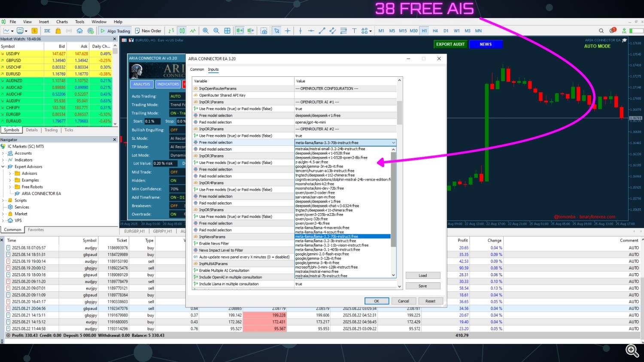Click the OK button in the dialog
The width and height of the screenshot is (644, 362).
pyautogui.click(x=377, y=301)
